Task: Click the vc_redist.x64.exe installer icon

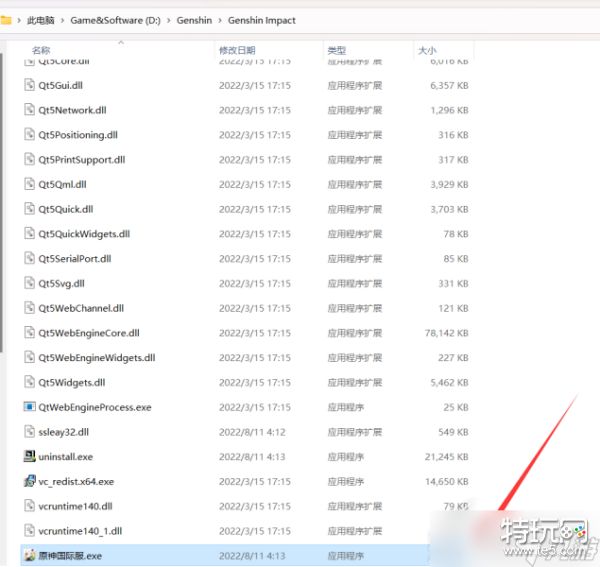Action: click(x=29, y=481)
